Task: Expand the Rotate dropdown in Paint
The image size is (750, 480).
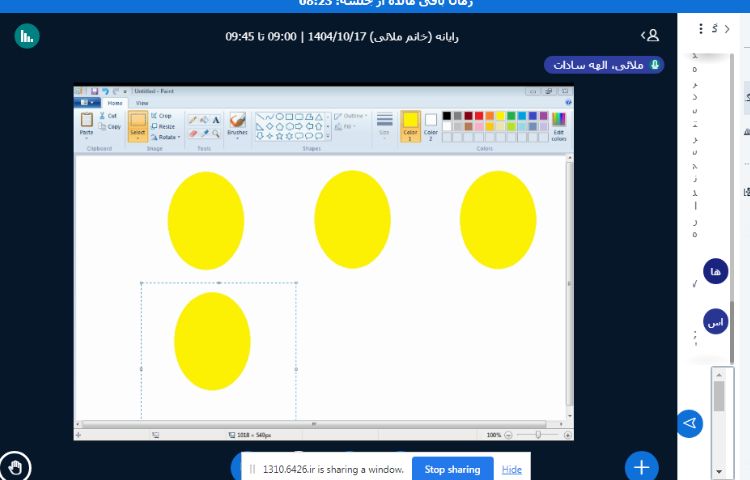Action: [166, 137]
